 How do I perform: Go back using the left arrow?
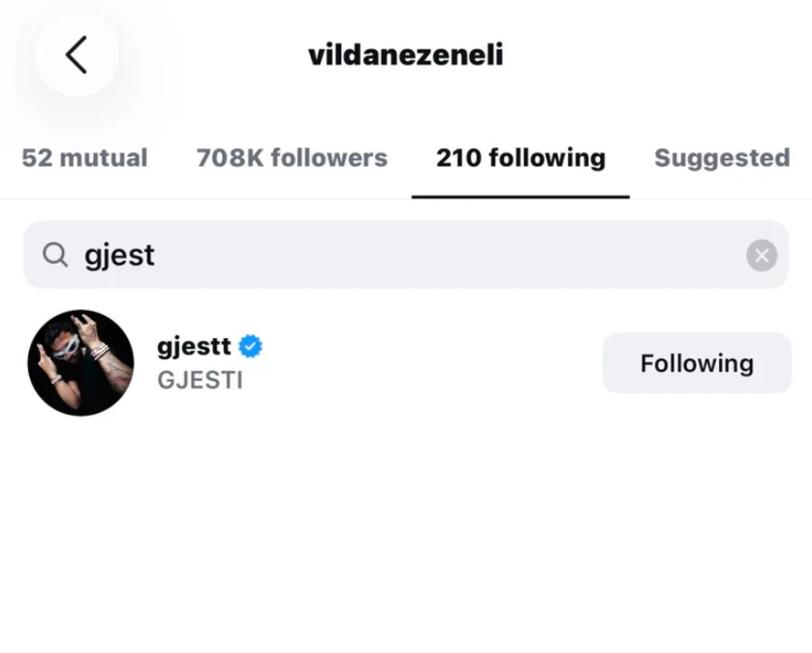pos(77,54)
